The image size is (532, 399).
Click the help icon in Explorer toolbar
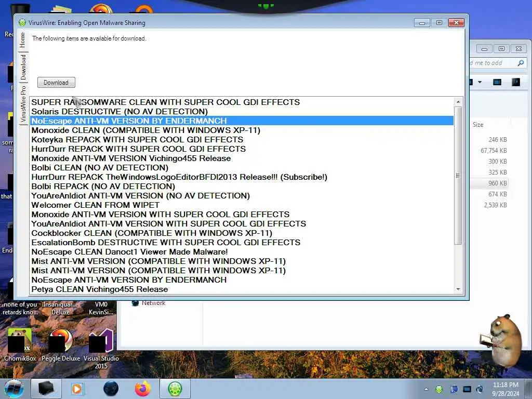pyautogui.click(x=516, y=82)
